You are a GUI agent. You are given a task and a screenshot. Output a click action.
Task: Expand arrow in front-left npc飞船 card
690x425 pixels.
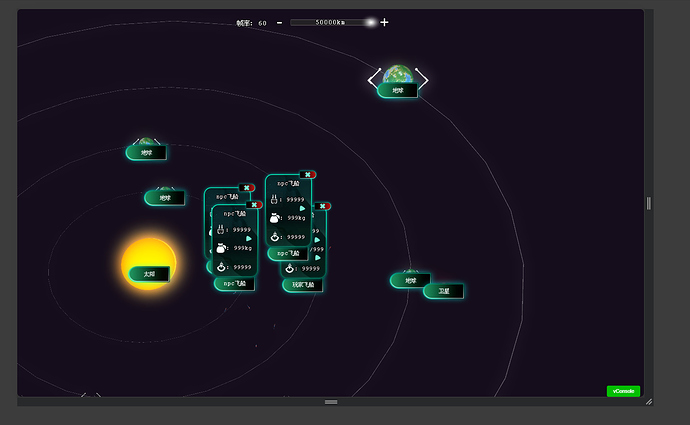pos(249,238)
